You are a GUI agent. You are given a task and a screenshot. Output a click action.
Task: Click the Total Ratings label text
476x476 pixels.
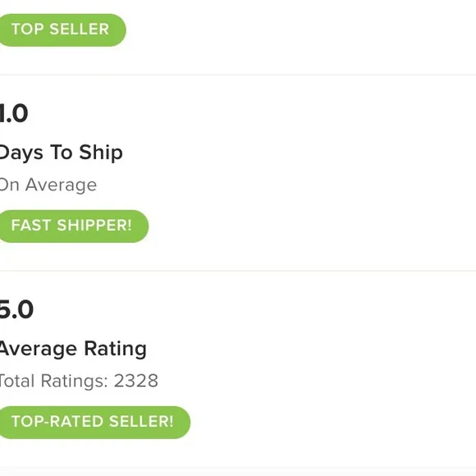tap(53, 381)
